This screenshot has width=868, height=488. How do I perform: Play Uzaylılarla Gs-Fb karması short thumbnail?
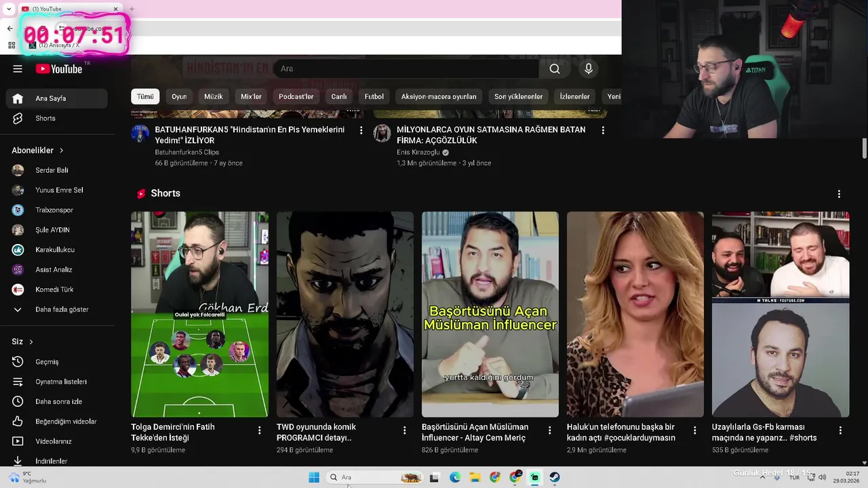(781, 314)
